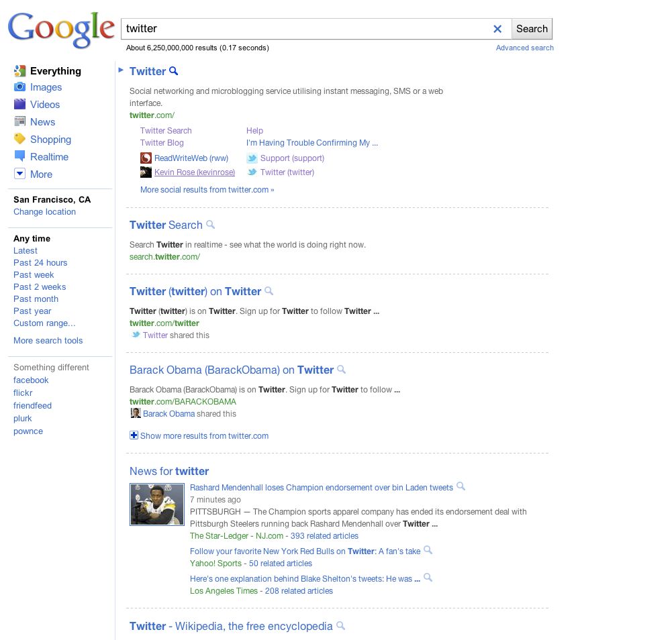Open preview magnifier next to Twitter Search result
Image resolution: width=672 pixels, height=640 pixels.
point(210,225)
